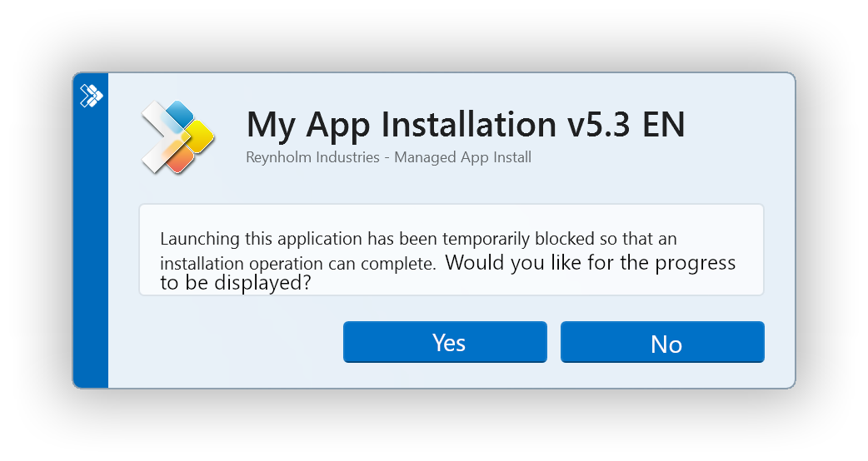Click the large colorful app logo
Viewport: 868px width, 461px height.
177,137
